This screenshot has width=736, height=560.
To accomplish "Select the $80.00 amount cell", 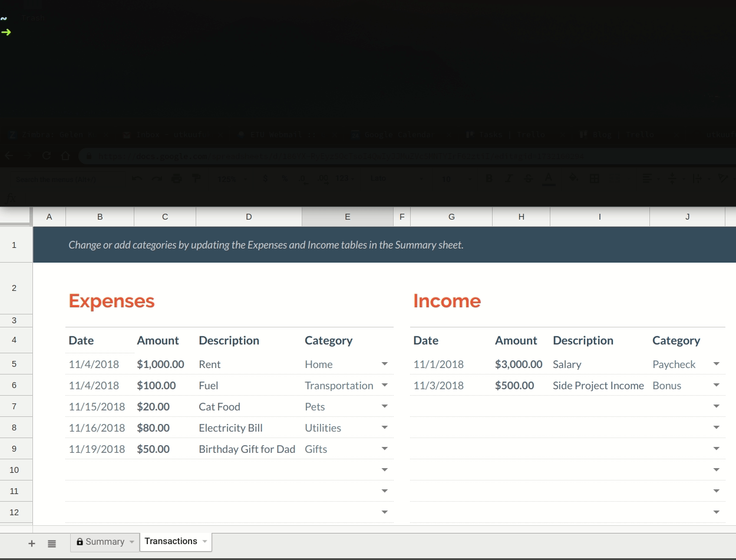I will click(x=165, y=428).
